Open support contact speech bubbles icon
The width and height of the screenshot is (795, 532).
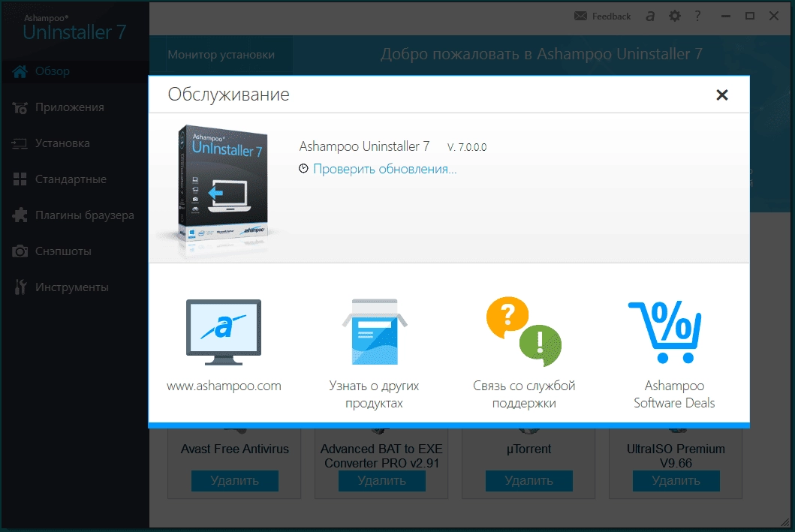pos(524,332)
